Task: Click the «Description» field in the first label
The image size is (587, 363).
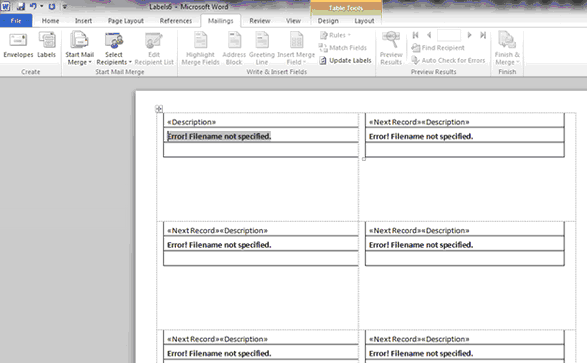Action: pos(191,122)
